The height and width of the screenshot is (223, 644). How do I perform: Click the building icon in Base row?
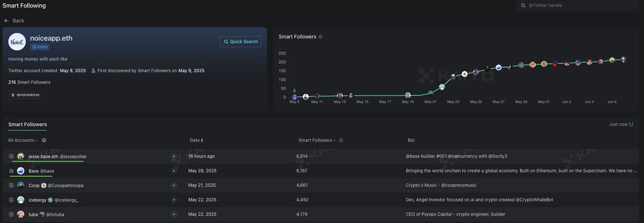coord(11,170)
